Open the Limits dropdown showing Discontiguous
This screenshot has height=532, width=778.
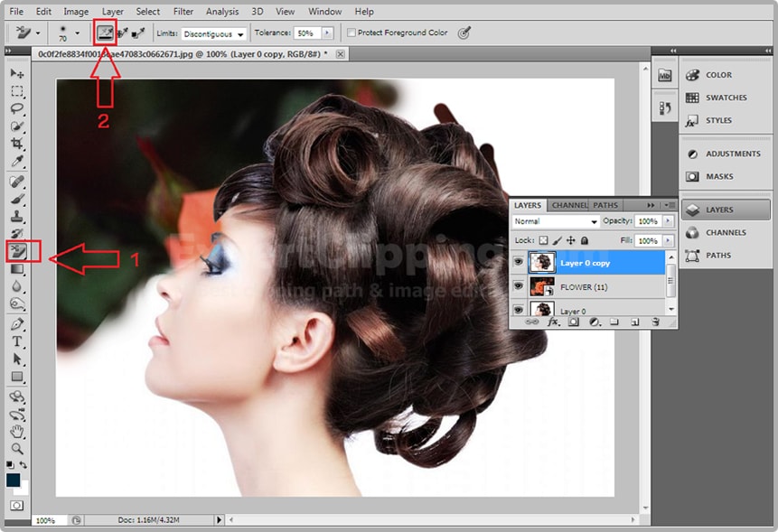point(213,33)
